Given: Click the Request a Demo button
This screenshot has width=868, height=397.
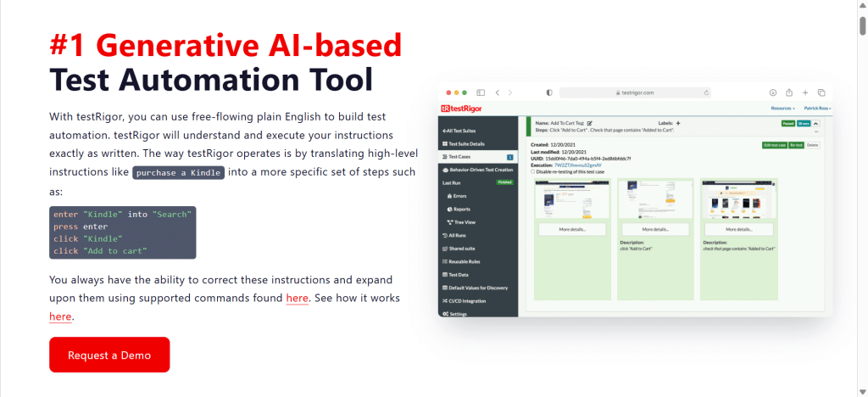Looking at the screenshot, I should 109,355.
